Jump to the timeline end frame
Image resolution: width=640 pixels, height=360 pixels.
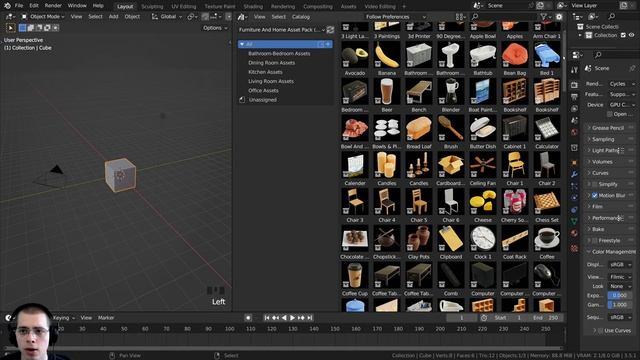click(x=310, y=318)
